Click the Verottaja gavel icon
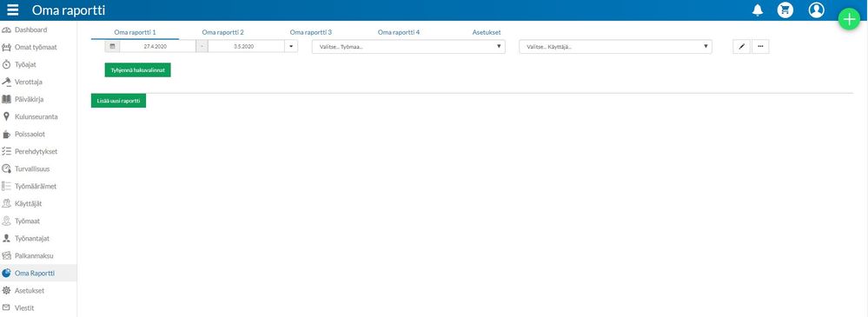The image size is (868, 317). 7,82
